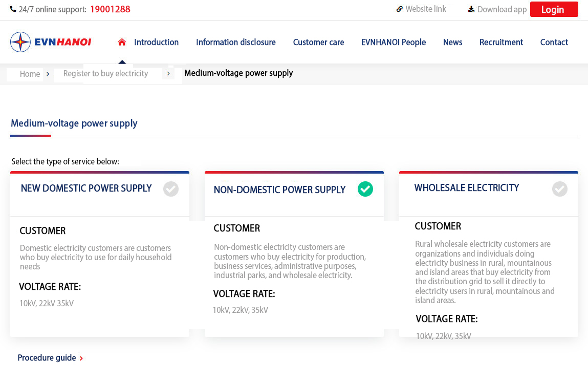Open the News section
The width and height of the screenshot is (588, 379).
[x=452, y=42]
